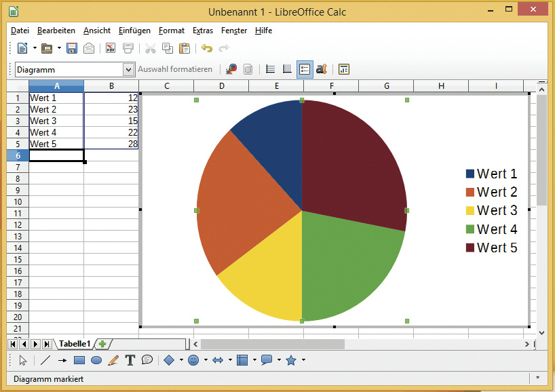555x392 pixels.
Task: Select the Callout speech bubble tool
Action: [x=147, y=360]
